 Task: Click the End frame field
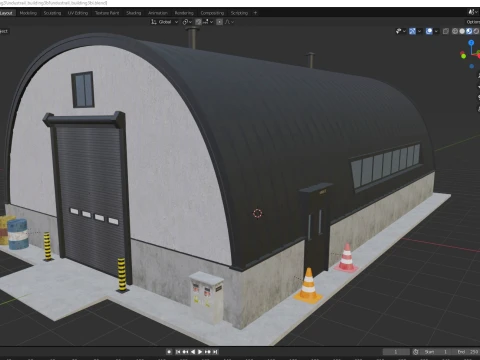click(x=466, y=352)
